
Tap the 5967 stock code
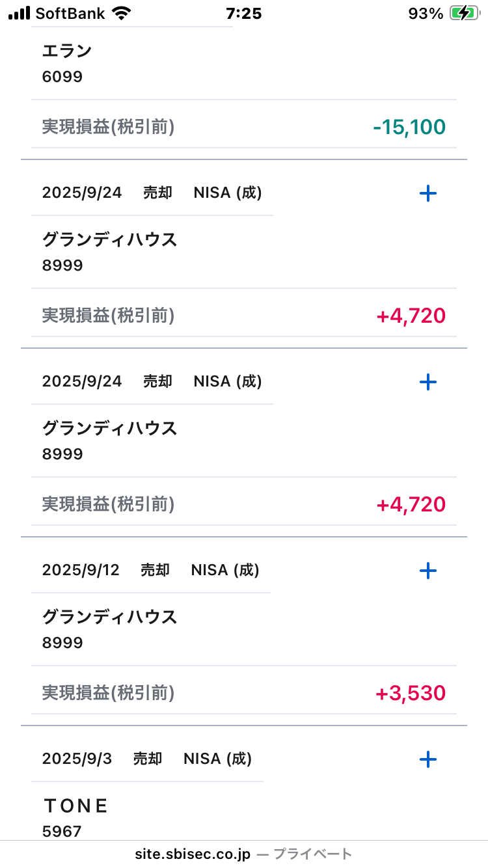(62, 831)
